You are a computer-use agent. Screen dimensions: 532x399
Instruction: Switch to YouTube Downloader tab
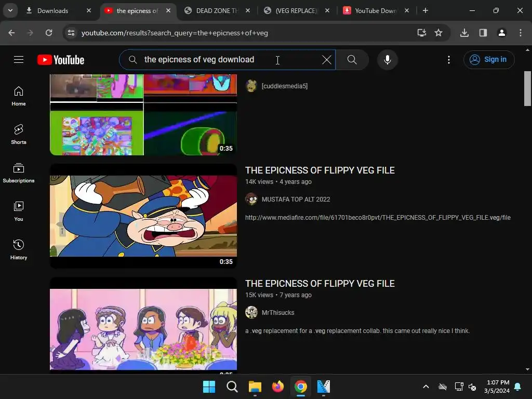(x=375, y=11)
